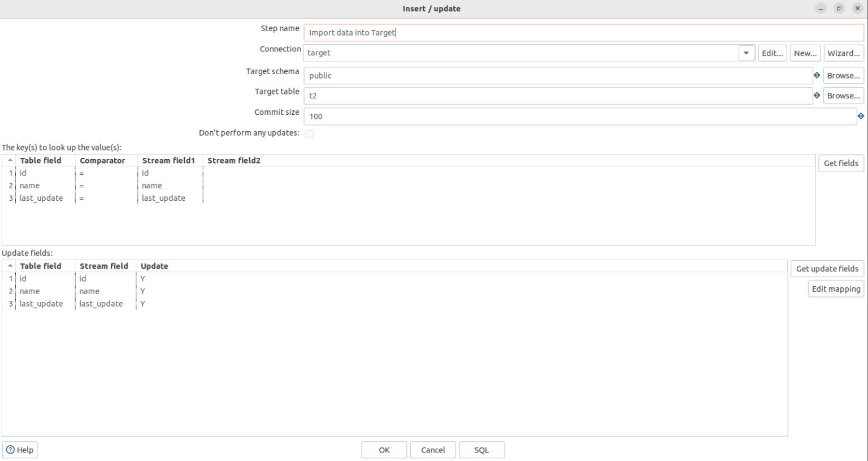Click Get update fields button
Screen dimensions: 868x461
tap(827, 269)
